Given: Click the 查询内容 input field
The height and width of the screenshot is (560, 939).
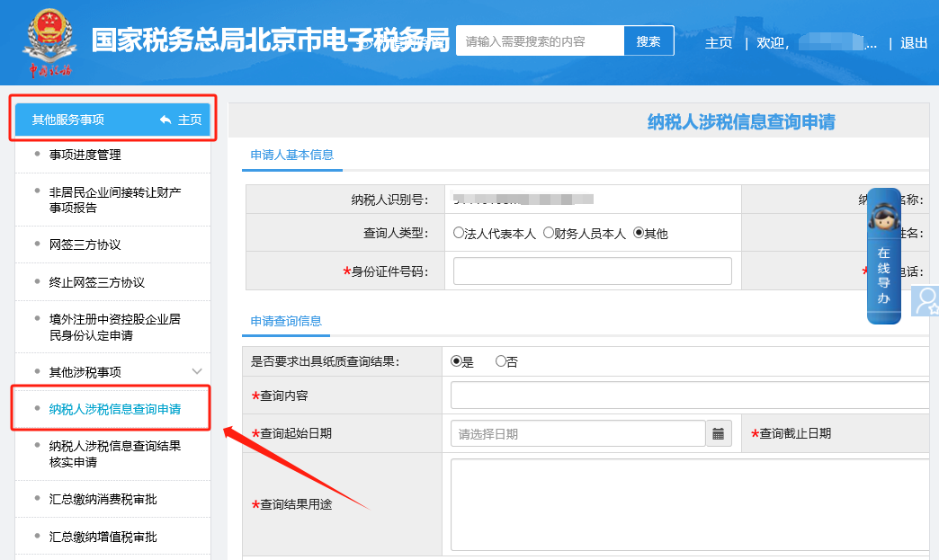Looking at the screenshot, I should click(690, 396).
